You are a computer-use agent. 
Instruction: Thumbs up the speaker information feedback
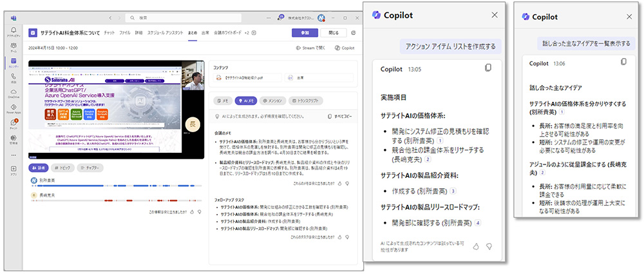click(192, 212)
